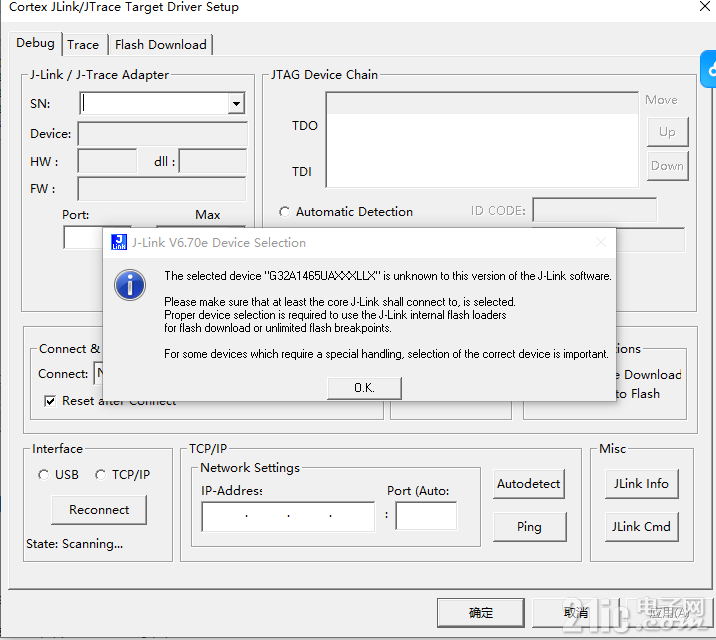Close the Target Driver Setup window

(705, 6)
